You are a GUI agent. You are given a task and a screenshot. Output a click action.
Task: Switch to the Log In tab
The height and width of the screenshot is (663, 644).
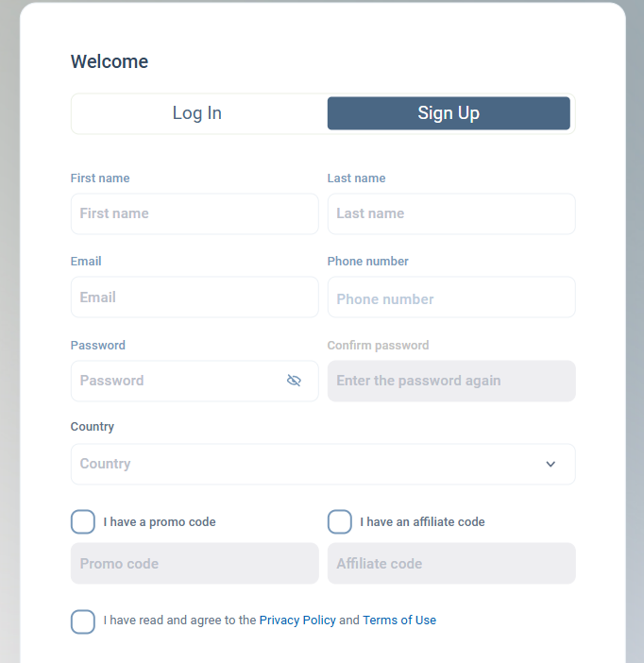click(197, 113)
